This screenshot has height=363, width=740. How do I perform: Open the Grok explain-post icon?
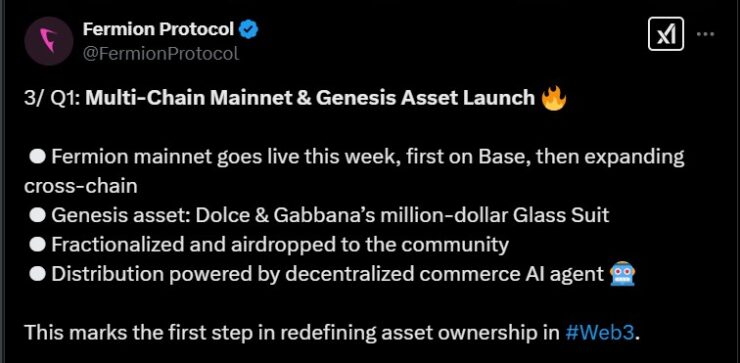[x=666, y=34]
